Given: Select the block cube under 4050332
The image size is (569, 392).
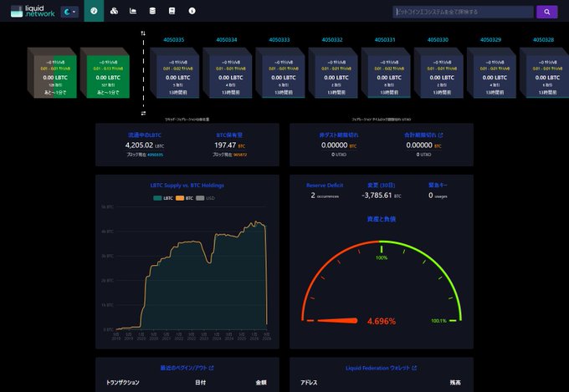Looking at the screenshot, I should 333,73.
